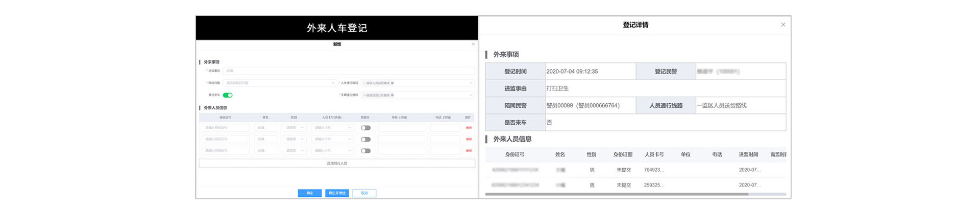Viewport: 980px width, 208px height.
Task: Enable 驾驶员 toggle in first person row
Action: coord(365,128)
